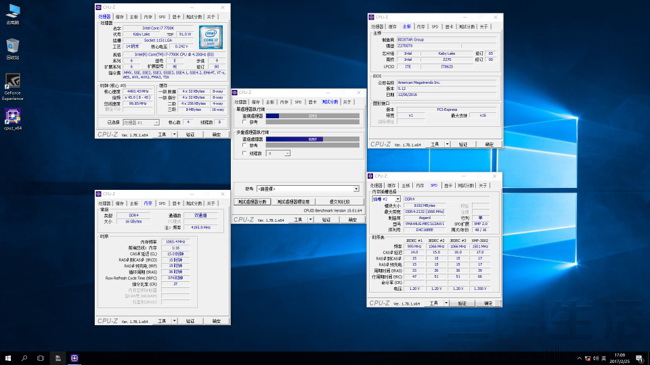Click the Validate button in the SPD window
The width and height of the screenshot is (650, 365).
click(x=462, y=303)
